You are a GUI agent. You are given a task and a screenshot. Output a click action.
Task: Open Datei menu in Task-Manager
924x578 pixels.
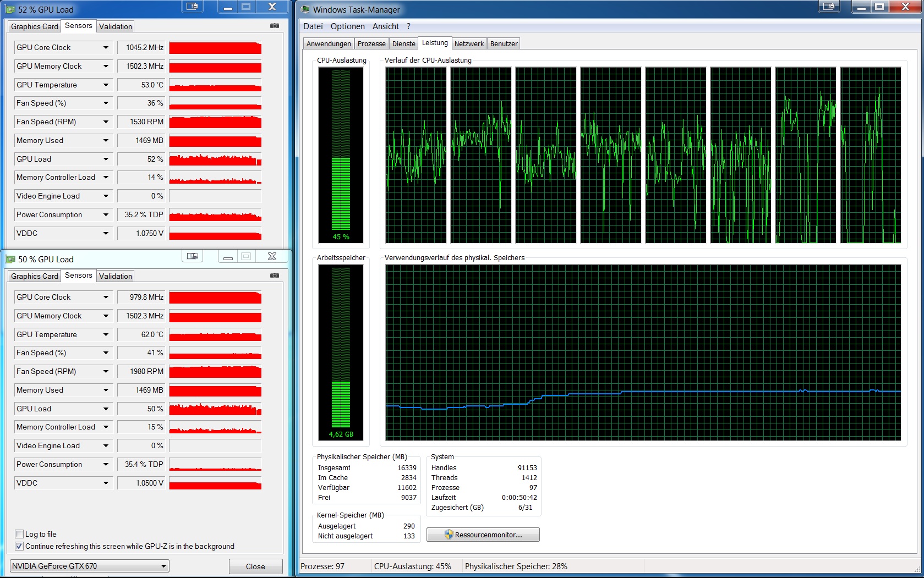pos(313,26)
